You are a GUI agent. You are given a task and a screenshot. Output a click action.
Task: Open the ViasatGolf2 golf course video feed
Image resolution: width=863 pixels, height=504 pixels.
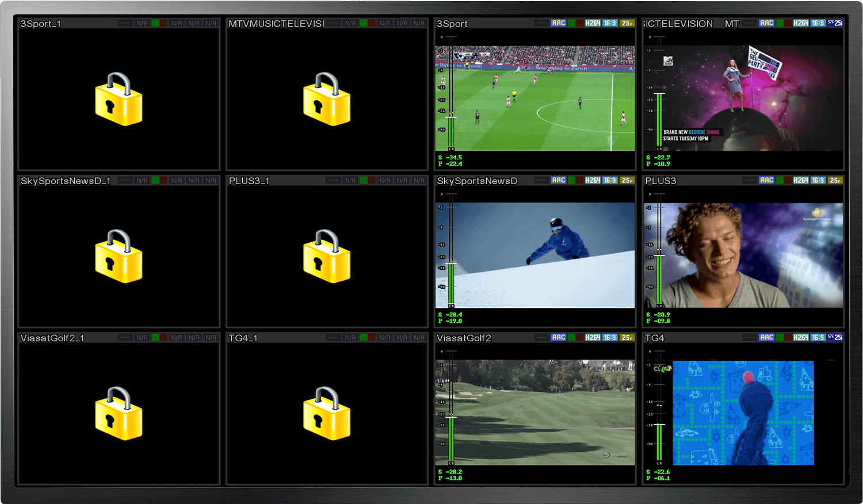[x=535, y=412]
